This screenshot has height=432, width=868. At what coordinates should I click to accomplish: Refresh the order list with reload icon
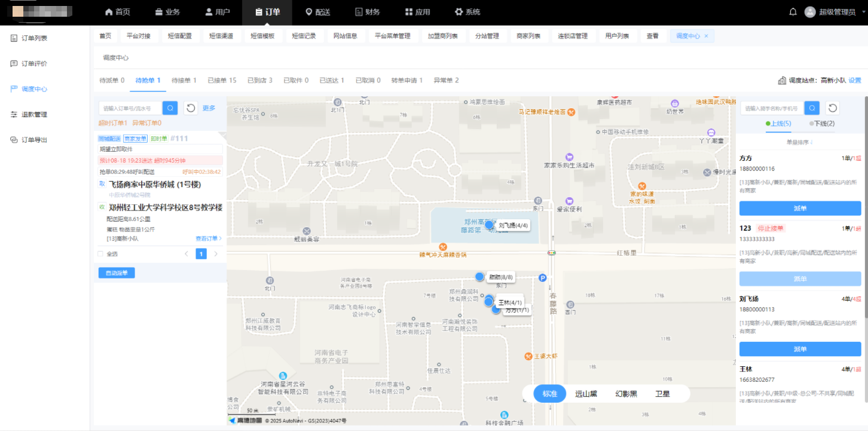point(191,108)
